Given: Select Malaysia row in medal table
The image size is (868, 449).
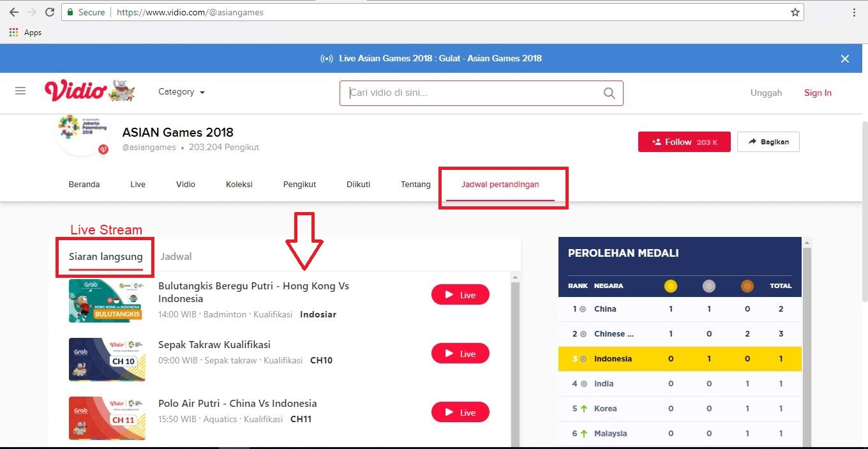Looking at the screenshot, I should pyautogui.click(x=680, y=434).
